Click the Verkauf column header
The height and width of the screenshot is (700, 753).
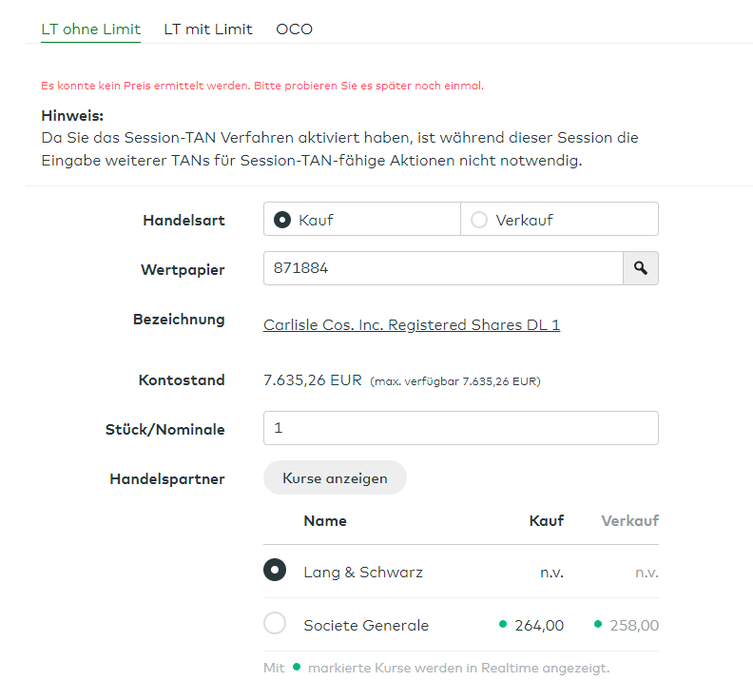click(629, 521)
